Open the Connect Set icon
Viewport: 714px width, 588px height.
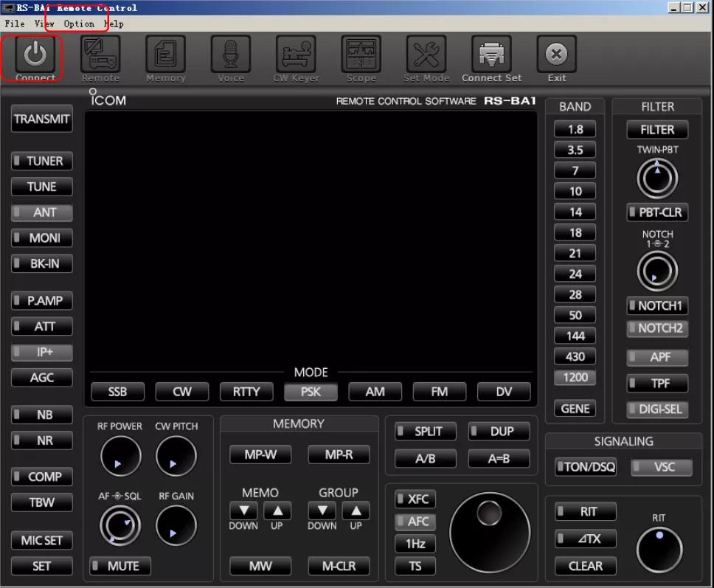coord(491,55)
